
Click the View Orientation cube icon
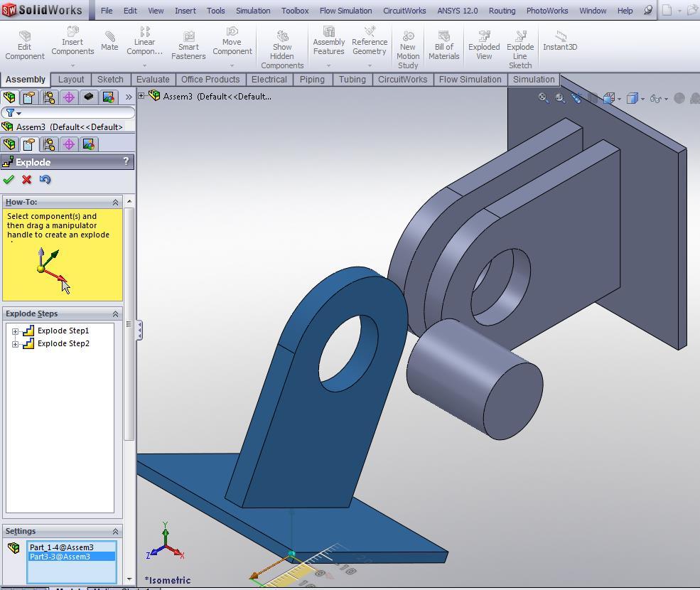tap(609, 98)
